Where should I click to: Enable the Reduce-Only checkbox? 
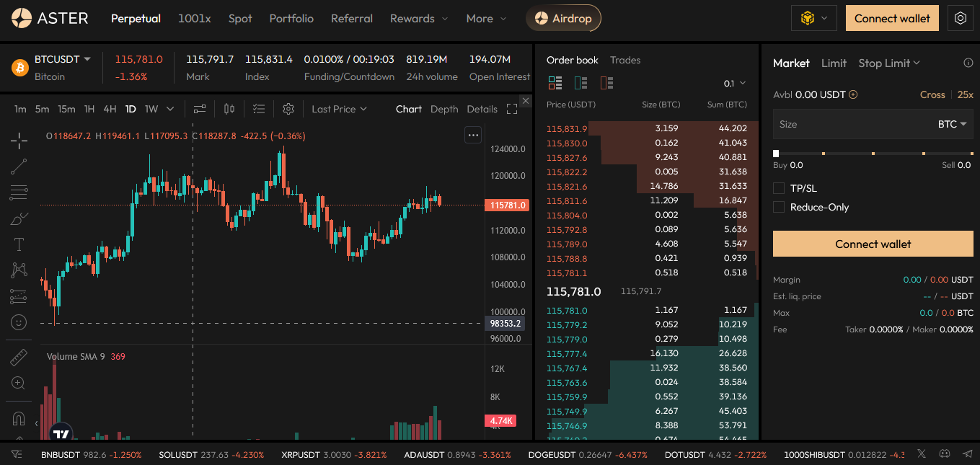click(x=780, y=207)
